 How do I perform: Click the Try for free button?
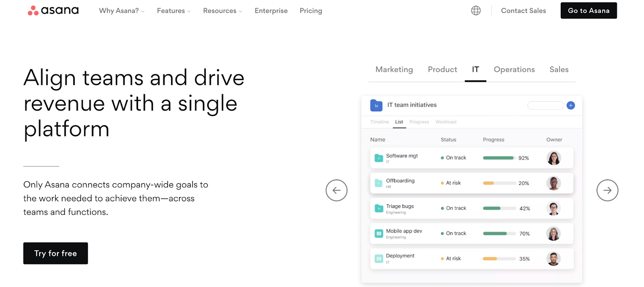coord(56,253)
